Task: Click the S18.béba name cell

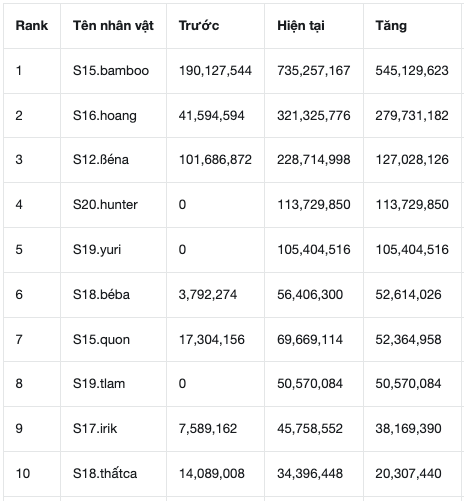Action: coord(113,295)
